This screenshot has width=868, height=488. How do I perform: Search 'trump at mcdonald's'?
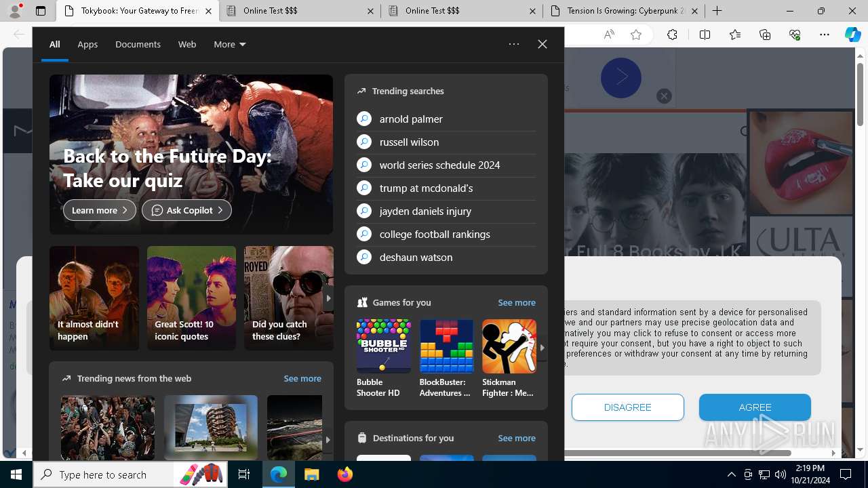[446, 188]
